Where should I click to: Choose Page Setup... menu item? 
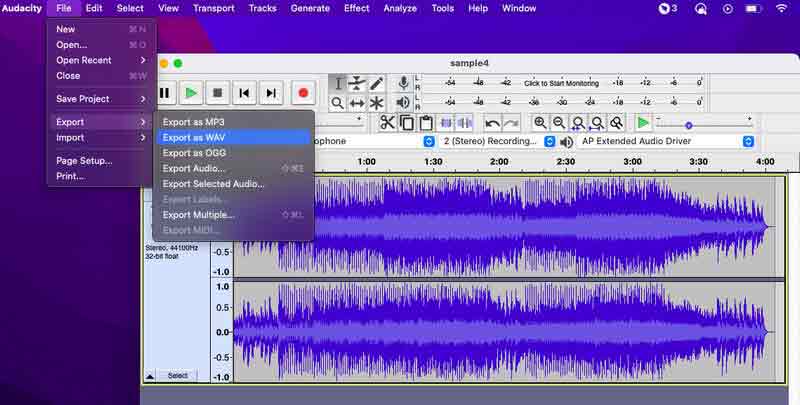coord(101,161)
